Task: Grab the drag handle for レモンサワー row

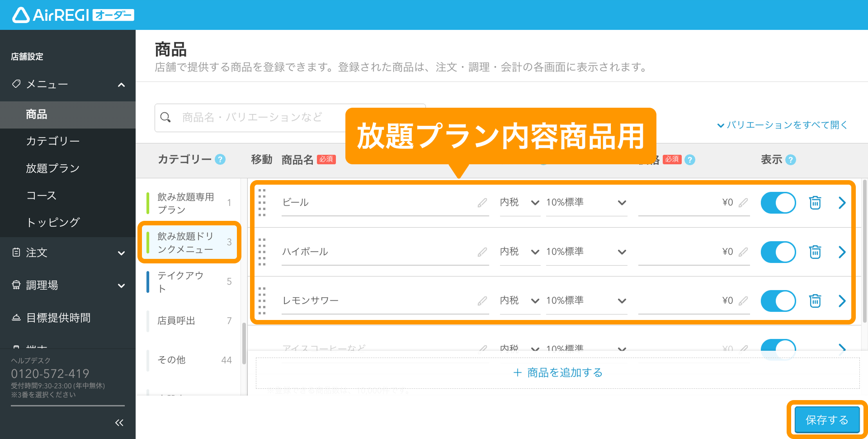Action: pyautogui.click(x=262, y=301)
